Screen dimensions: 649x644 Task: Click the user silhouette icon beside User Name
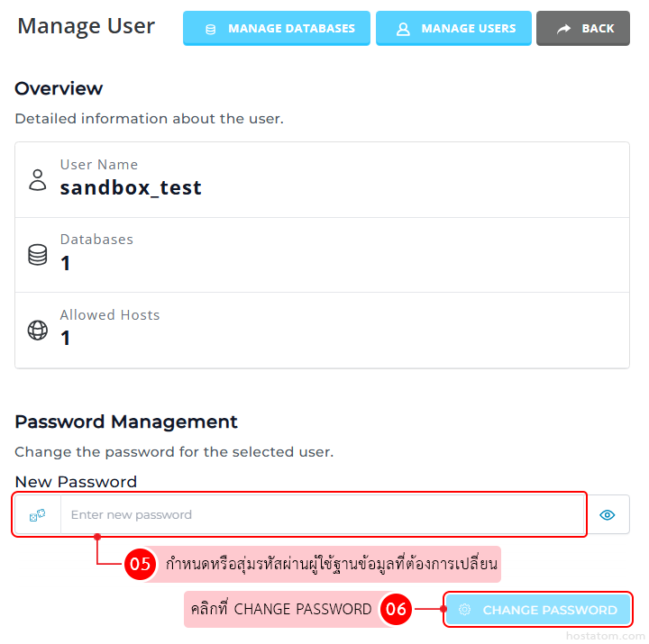tap(38, 178)
